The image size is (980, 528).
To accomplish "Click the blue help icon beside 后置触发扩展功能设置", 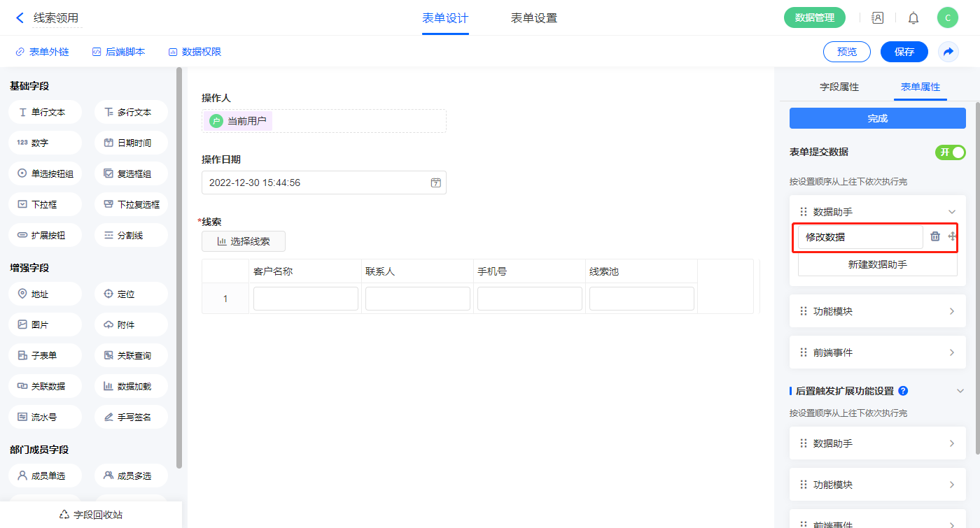I will 903,391.
